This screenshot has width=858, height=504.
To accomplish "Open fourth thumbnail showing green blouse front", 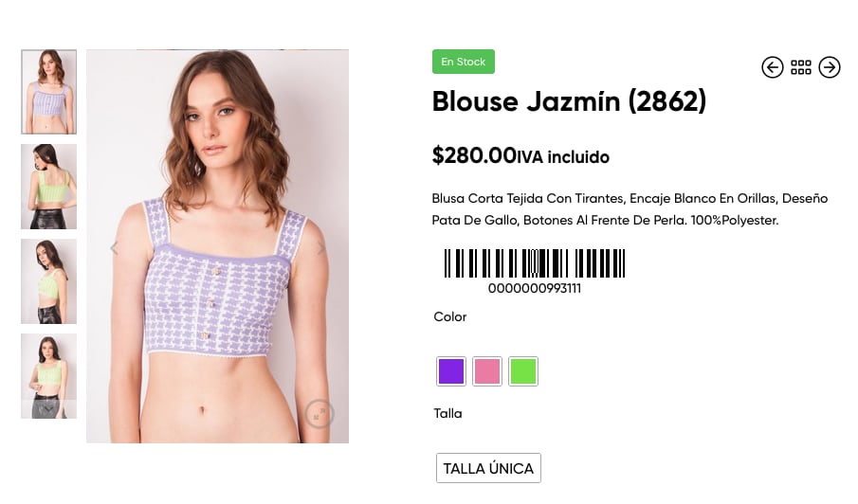I will click(48, 376).
